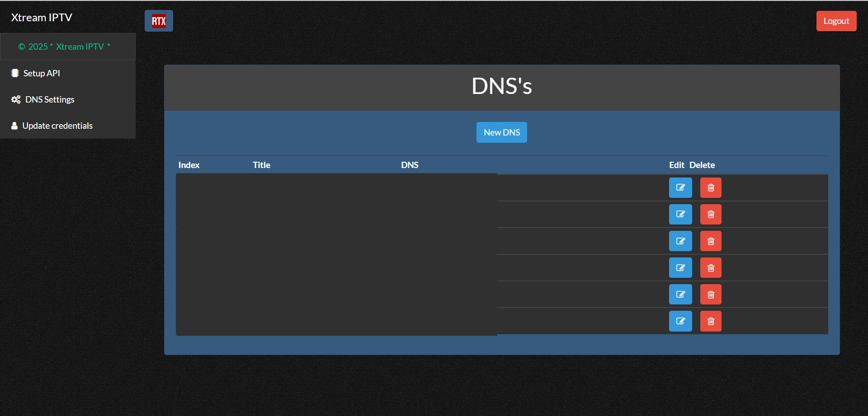Delete the first DNS row
Viewport: 868px width, 416px height.
pyautogui.click(x=710, y=187)
